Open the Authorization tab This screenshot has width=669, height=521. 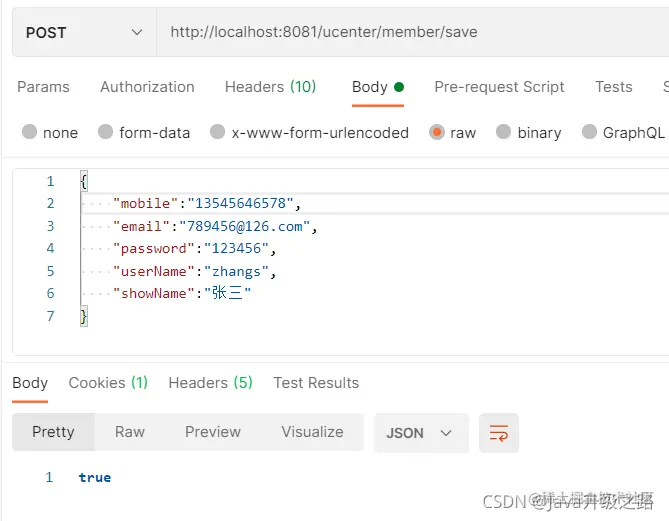147,87
